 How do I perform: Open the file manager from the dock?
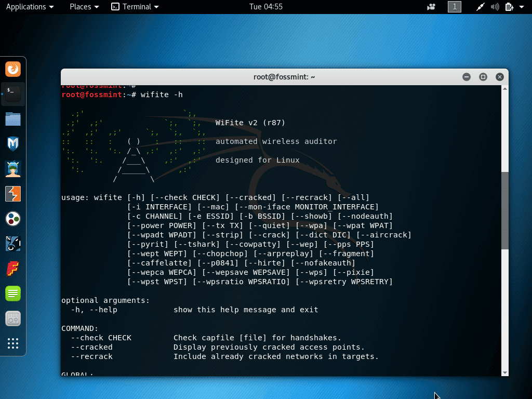pyautogui.click(x=12, y=119)
